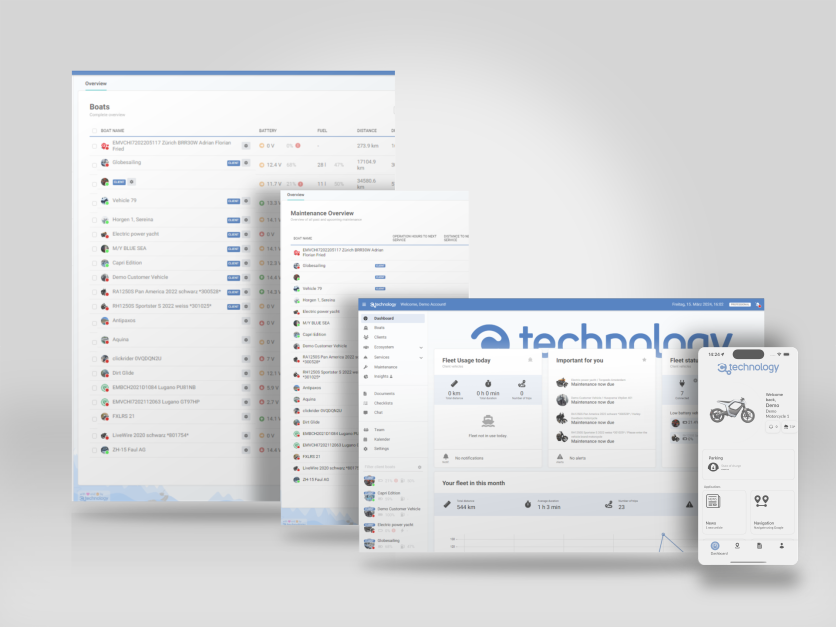The image size is (836, 627).
Task: Open the Navigation tile on the phone
Action: (x=773, y=512)
